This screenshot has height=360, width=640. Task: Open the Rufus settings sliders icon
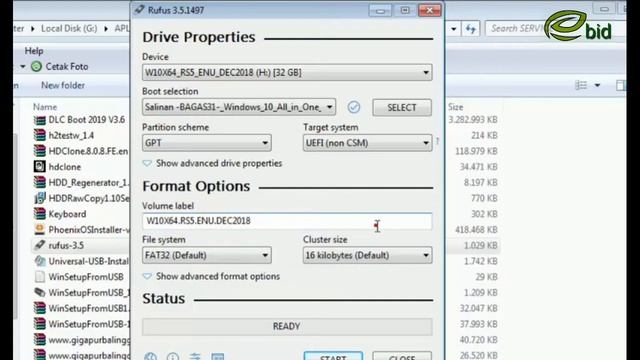coord(195,356)
